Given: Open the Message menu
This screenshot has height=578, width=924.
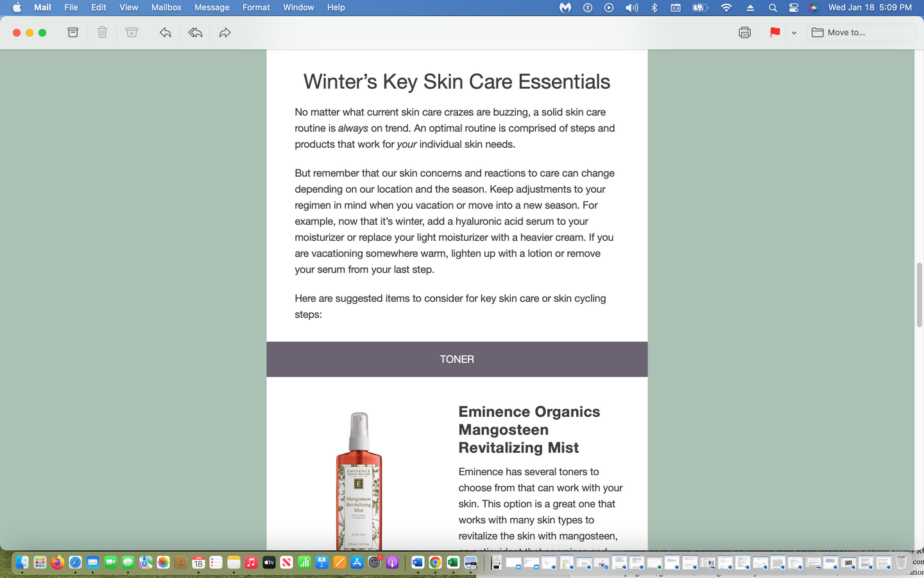Looking at the screenshot, I should [212, 8].
